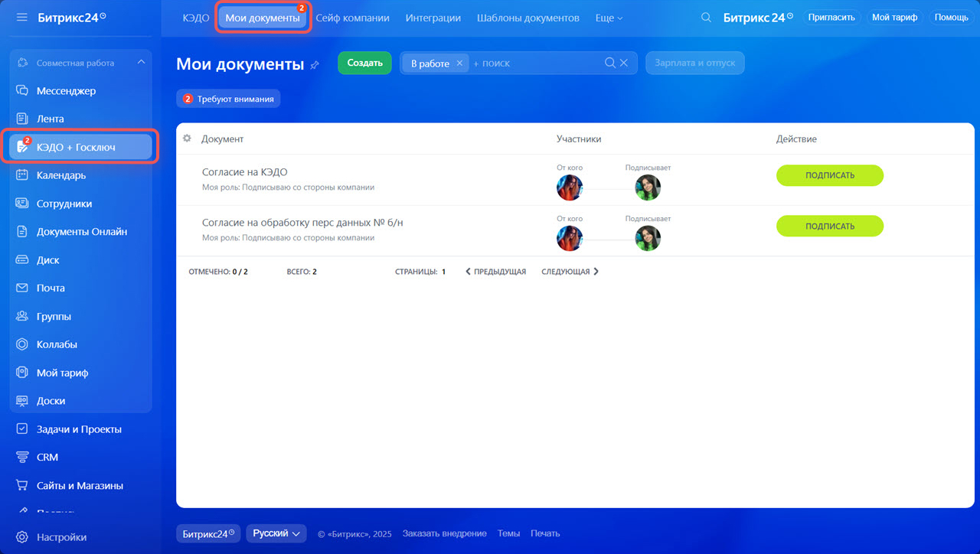
Task: Click Печать footer link
Action: tap(545, 533)
